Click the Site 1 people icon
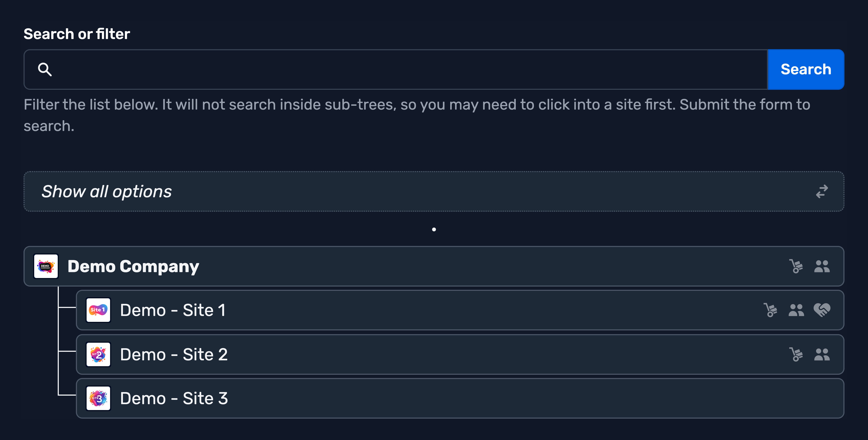 [796, 310]
